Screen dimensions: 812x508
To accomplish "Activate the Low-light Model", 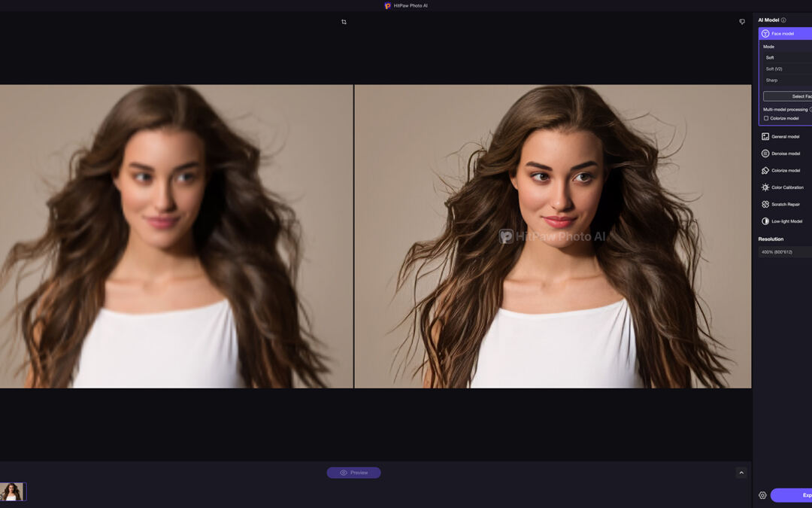I will (x=786, y=221).
